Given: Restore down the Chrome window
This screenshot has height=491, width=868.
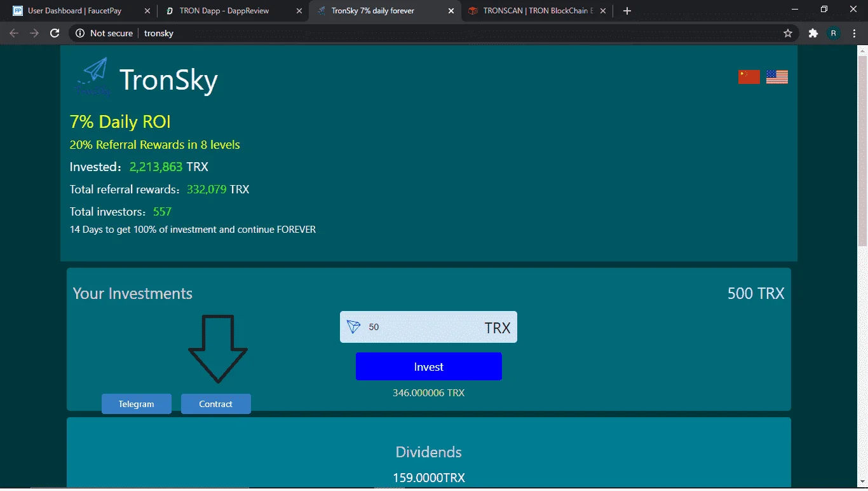Looking at the screenshot, I should click(x=824, y=9).
